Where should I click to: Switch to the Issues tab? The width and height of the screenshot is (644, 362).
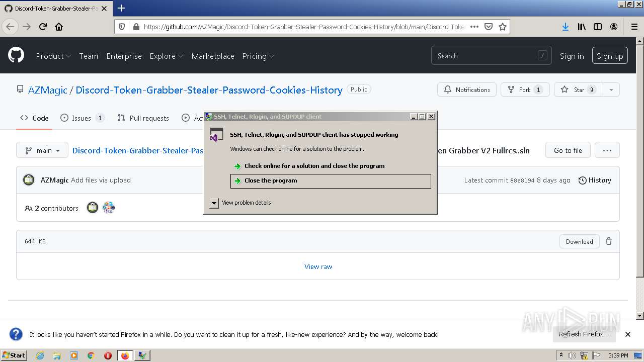pos(83,118)
